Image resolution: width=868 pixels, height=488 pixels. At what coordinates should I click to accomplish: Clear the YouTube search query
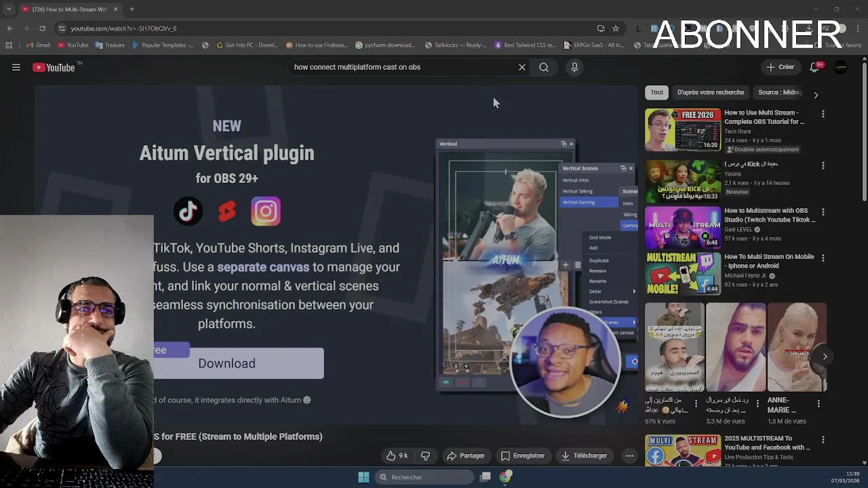click(522, 67)
